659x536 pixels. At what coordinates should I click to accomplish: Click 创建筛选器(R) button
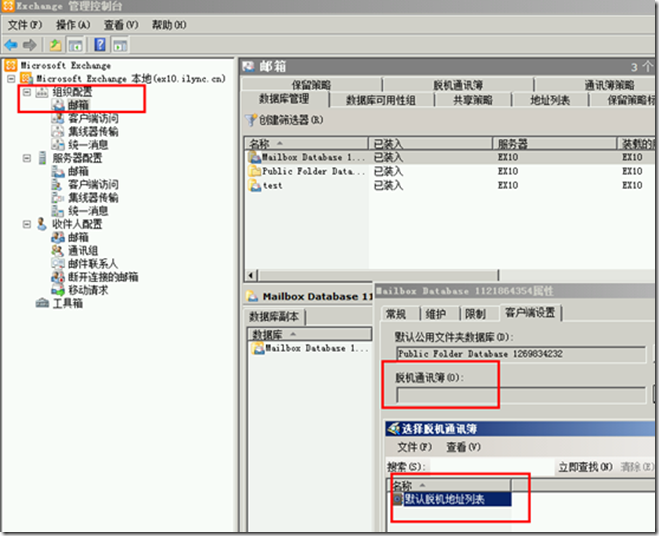tap(284, 120)
